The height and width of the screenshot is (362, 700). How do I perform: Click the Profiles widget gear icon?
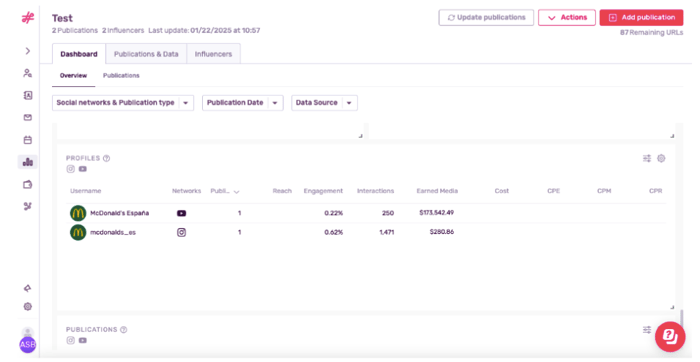tap(661, 158)
